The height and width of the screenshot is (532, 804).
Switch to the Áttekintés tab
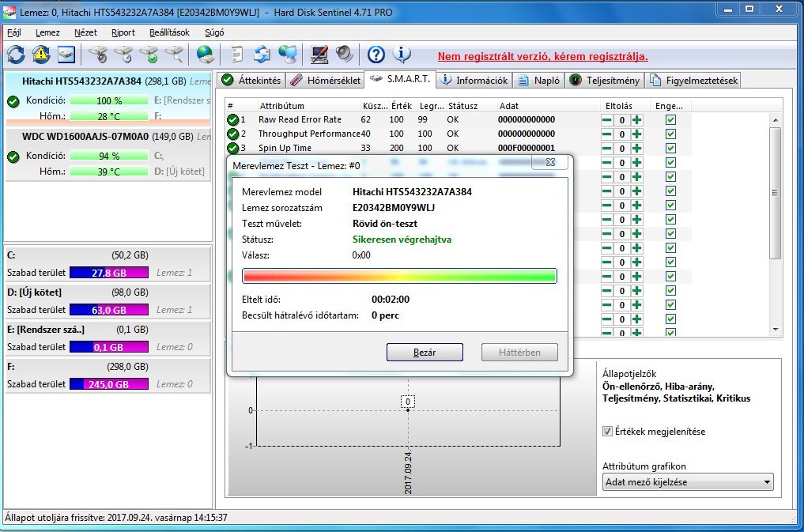pos(251,80)
